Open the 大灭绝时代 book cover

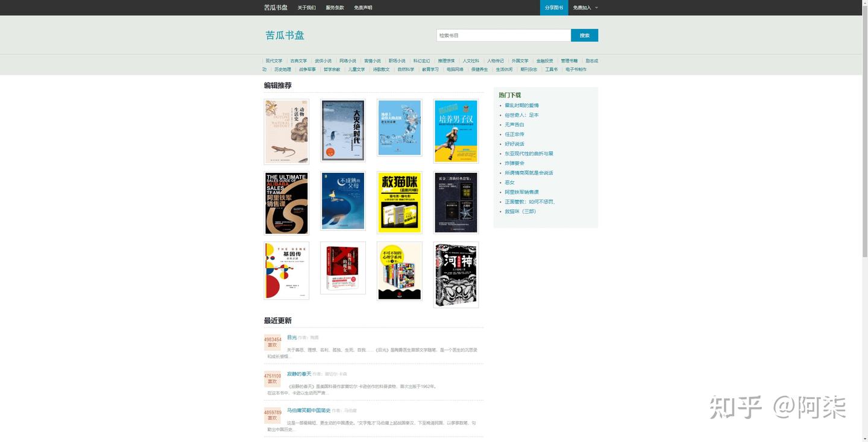pyautogui.click(x=343, y=131)
